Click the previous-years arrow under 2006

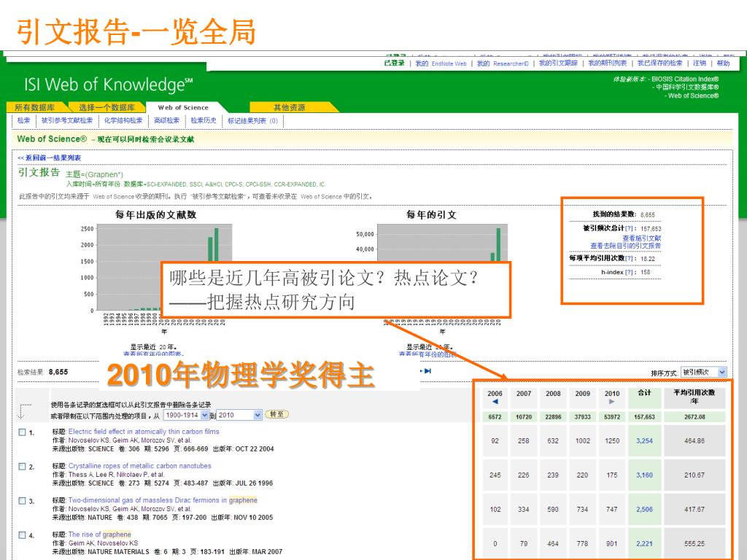click(495, 402)
